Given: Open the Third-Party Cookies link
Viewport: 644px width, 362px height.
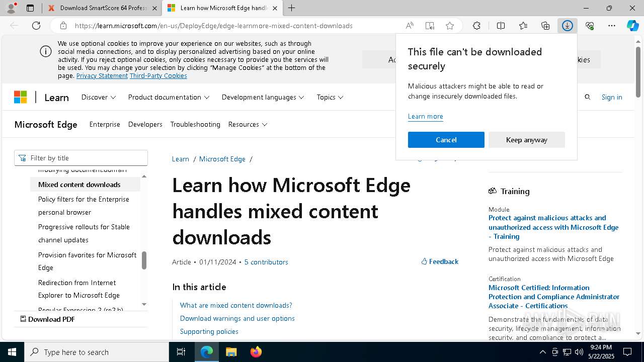Looking at the screenshot, I should tap(158, 76).
